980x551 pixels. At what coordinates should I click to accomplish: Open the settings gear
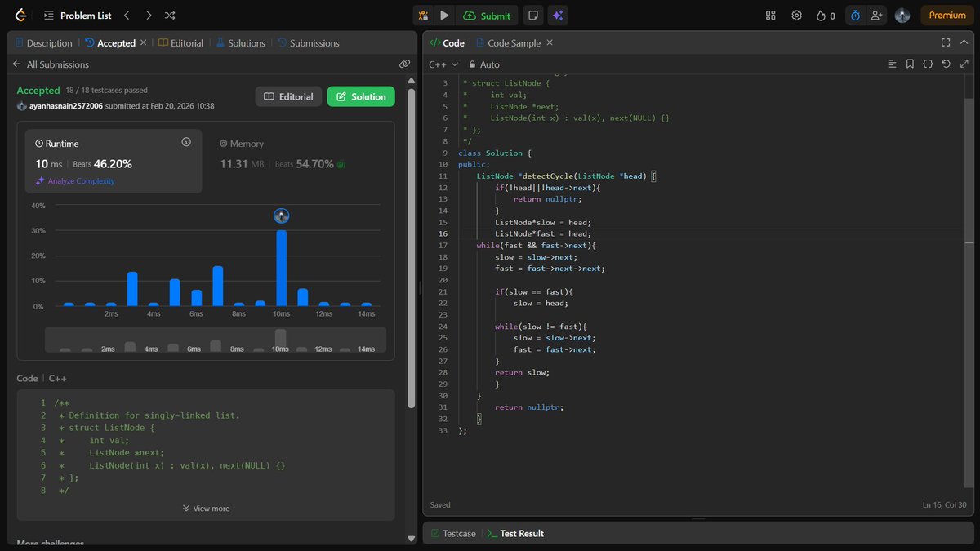pyautogui.click(x=797, y=16)
